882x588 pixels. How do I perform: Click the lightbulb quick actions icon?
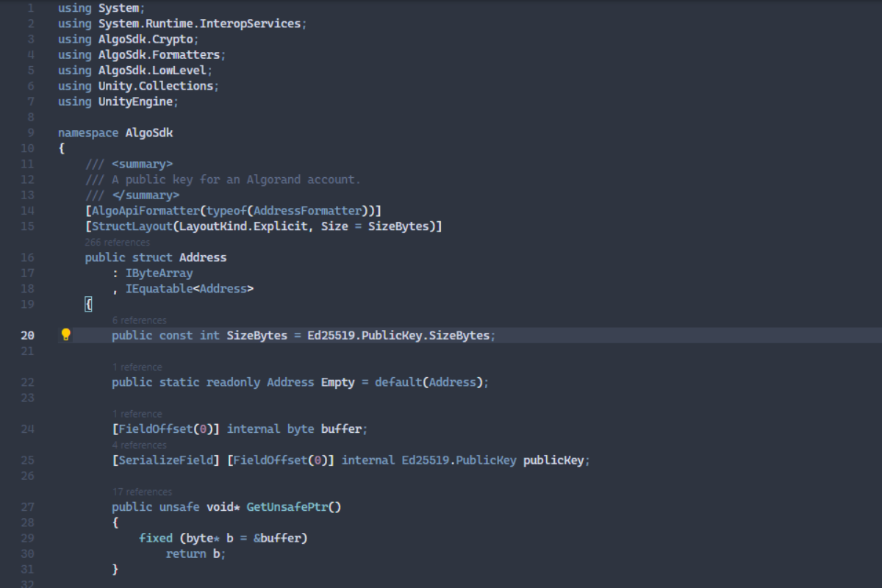(x=65, y=335)
